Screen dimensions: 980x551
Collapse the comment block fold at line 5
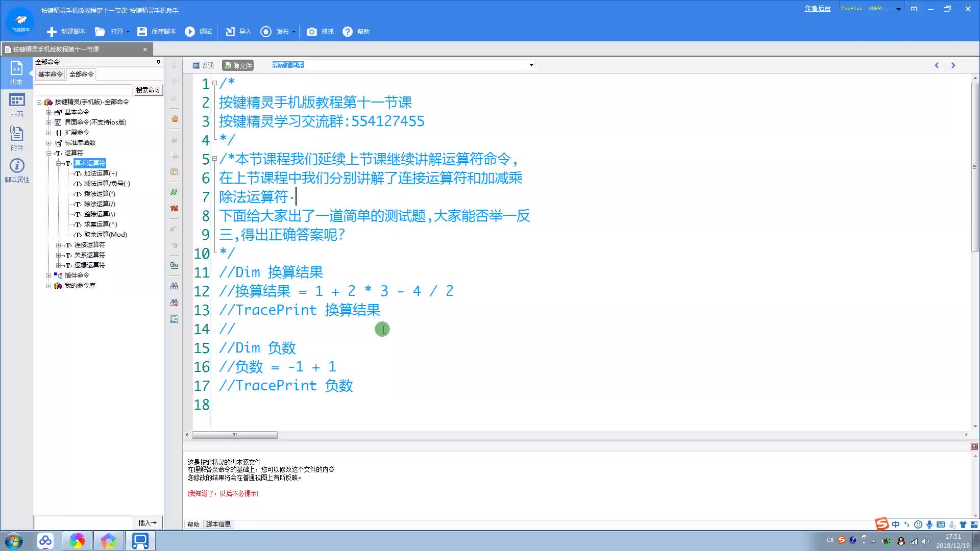point(215,159)
